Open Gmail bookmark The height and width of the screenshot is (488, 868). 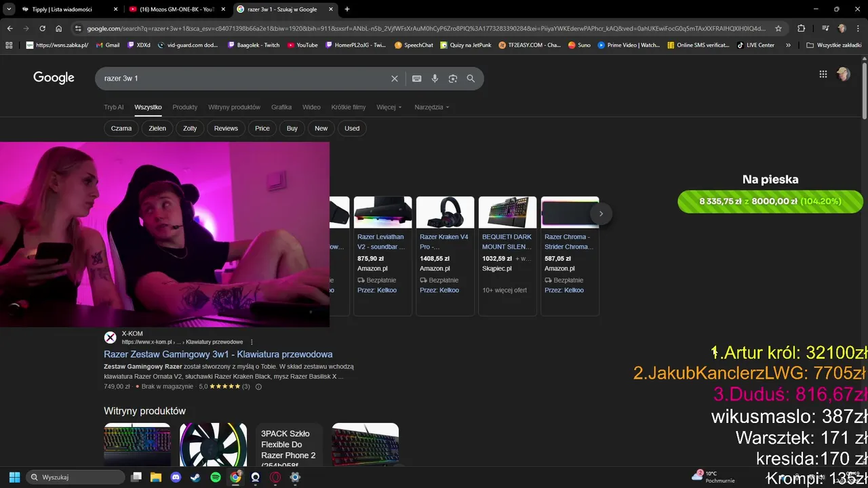pos(108,45)
